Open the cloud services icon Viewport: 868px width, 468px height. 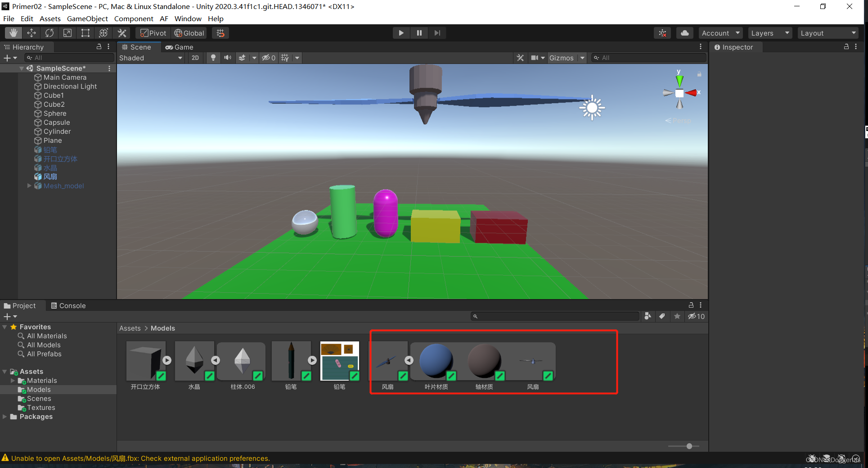[684, 33]
